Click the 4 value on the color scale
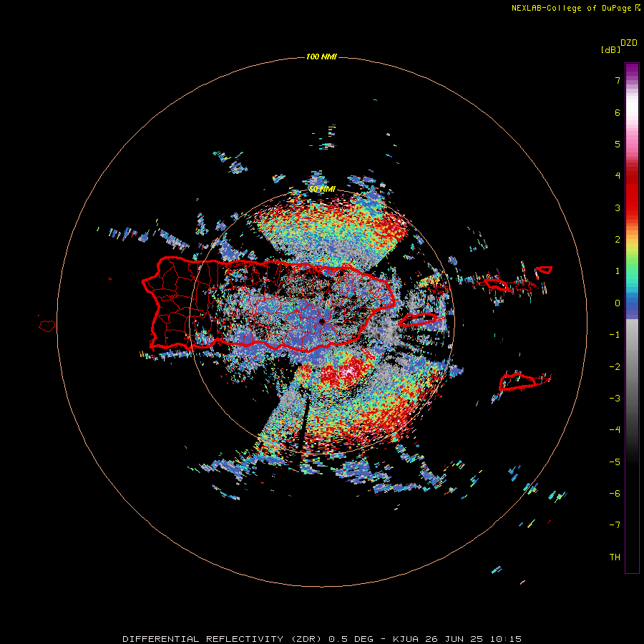This screenshot has height=644, width=644. (618, 176)
